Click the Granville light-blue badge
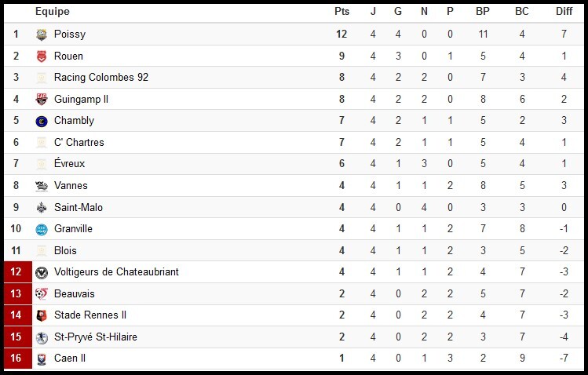Screen dimensions: 588x375 [x=42, y=229]
